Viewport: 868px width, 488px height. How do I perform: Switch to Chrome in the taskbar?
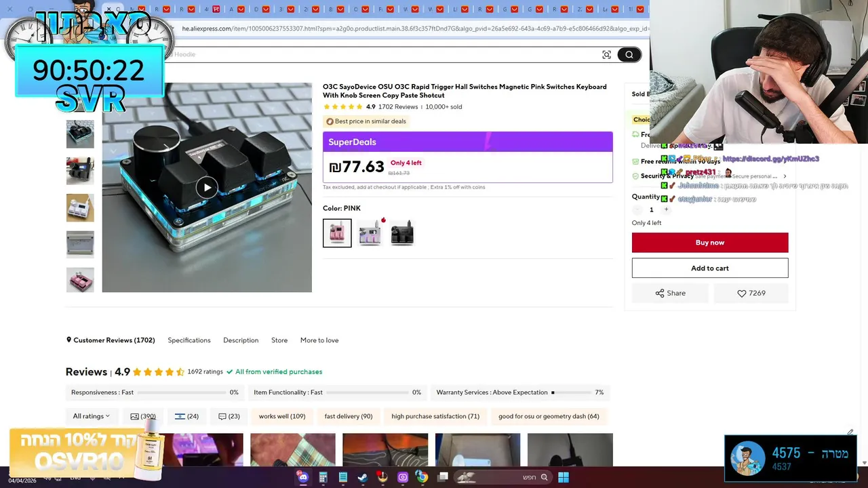(422, 477)
